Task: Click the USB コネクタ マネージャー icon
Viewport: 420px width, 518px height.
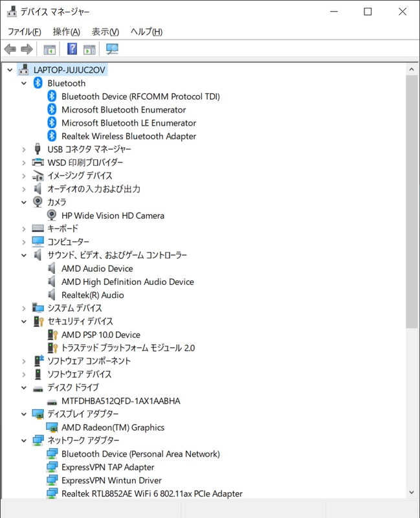Action: tap(38, 149)
